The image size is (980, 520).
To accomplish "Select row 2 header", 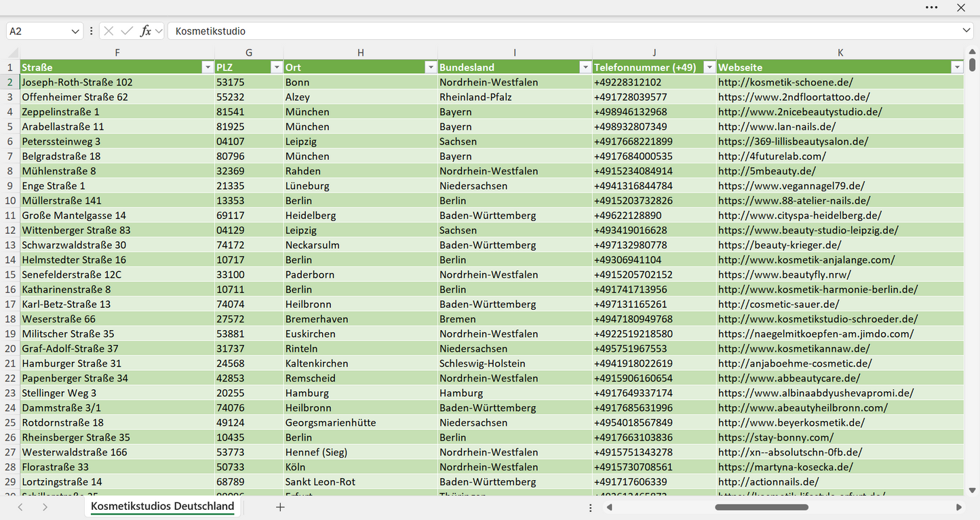I will (10, 82).
